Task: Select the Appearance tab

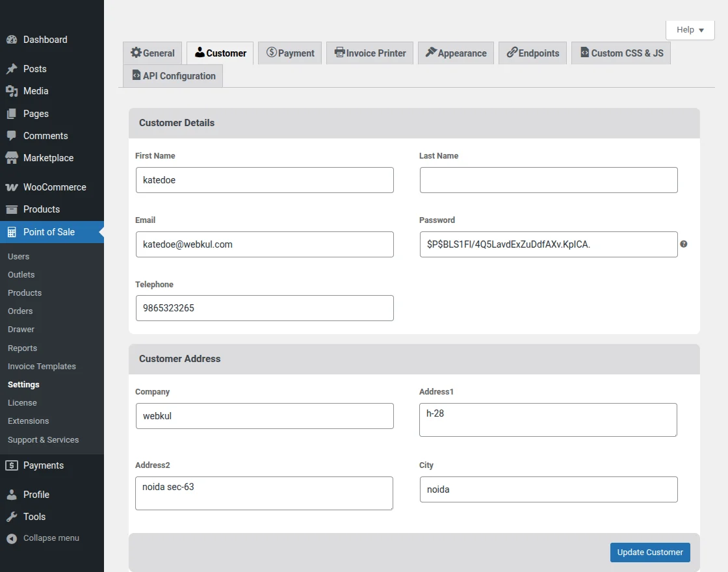Action: tap(456, 53)
